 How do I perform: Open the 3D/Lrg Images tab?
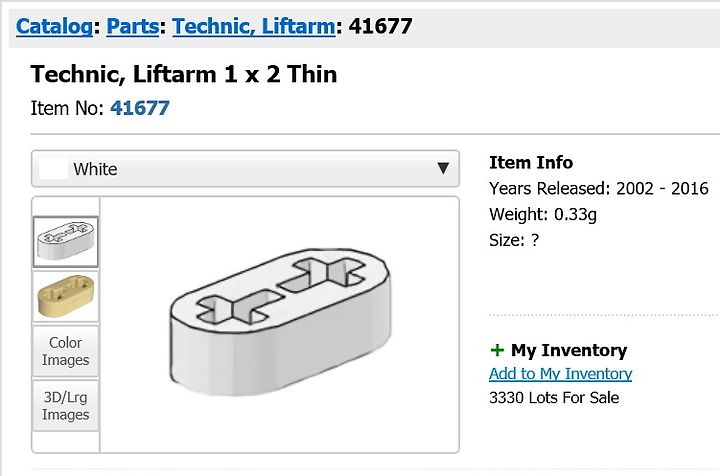point(66,405)
